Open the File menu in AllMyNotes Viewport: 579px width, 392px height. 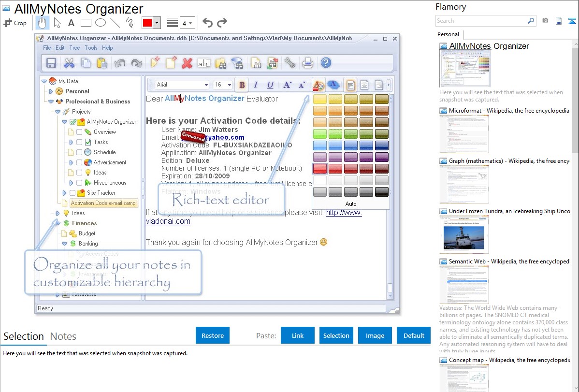click(47, 48)
